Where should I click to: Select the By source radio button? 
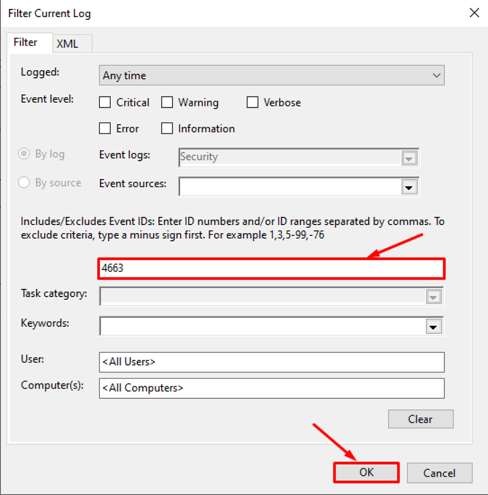[x=24, y=183]
